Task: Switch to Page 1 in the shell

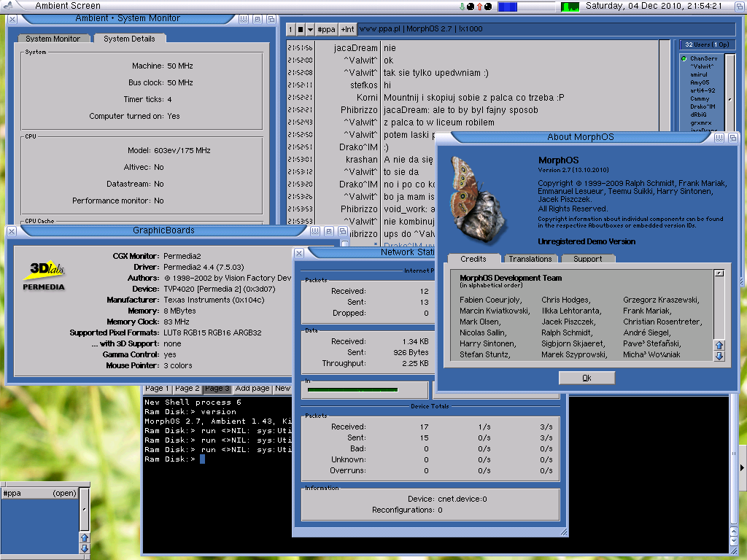Action: (158, 389)
